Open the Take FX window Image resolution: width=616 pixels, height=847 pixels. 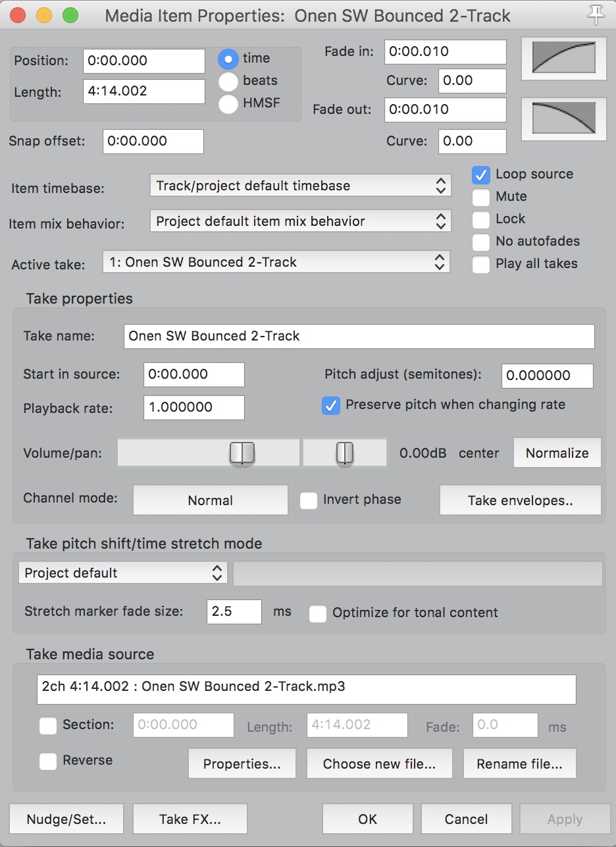pos(190,819)
